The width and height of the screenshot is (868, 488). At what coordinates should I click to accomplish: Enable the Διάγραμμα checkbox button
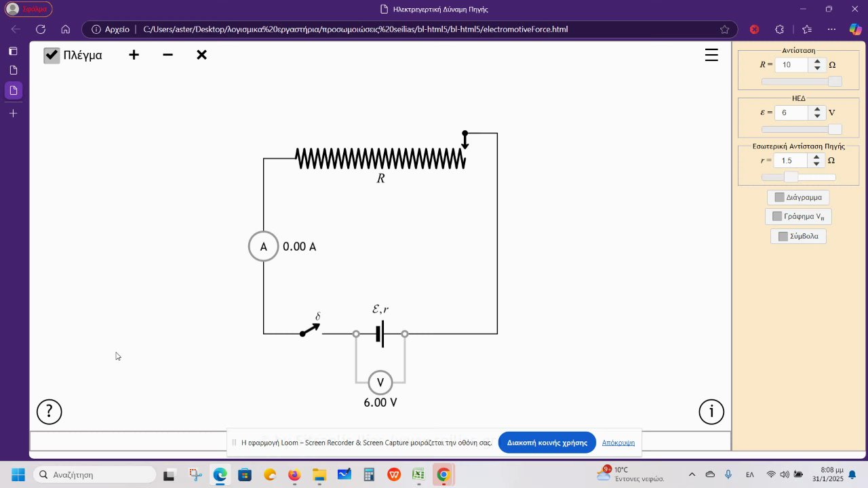tap(798, 198)
